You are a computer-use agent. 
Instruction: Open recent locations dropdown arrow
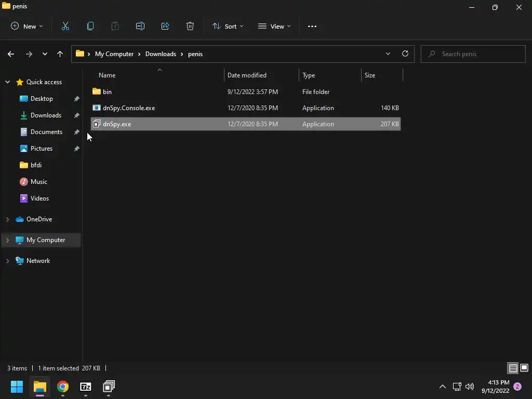[45, 54]
